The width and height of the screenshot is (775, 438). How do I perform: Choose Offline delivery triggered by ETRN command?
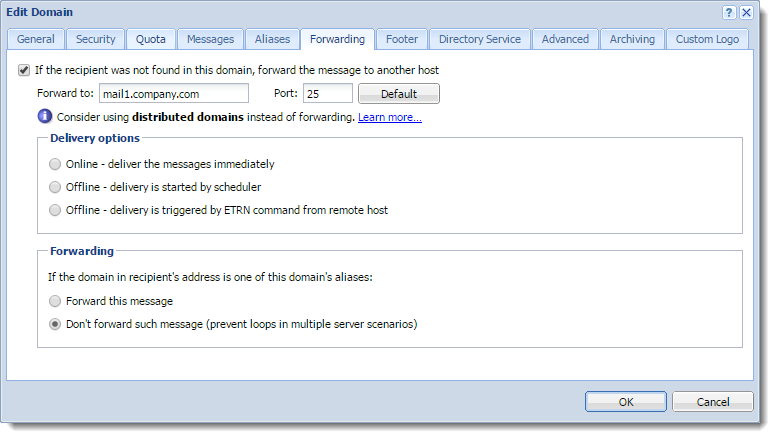[x=55, y=210]
